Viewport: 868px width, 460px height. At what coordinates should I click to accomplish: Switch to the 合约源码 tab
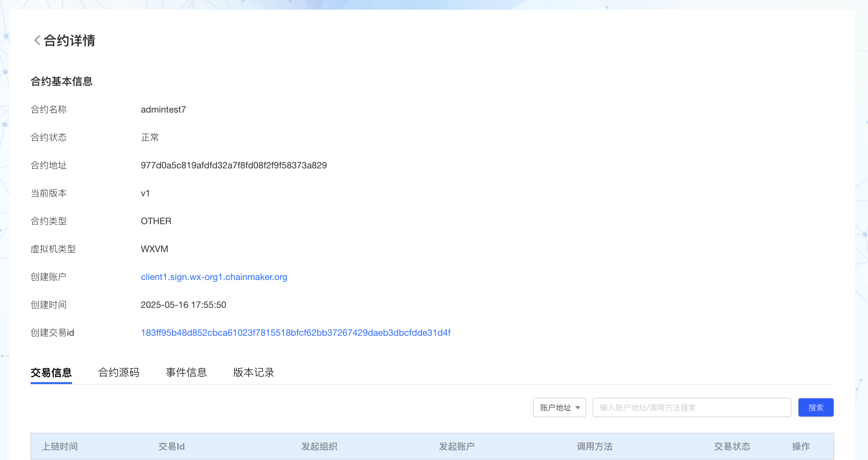[x=118, y=372]
